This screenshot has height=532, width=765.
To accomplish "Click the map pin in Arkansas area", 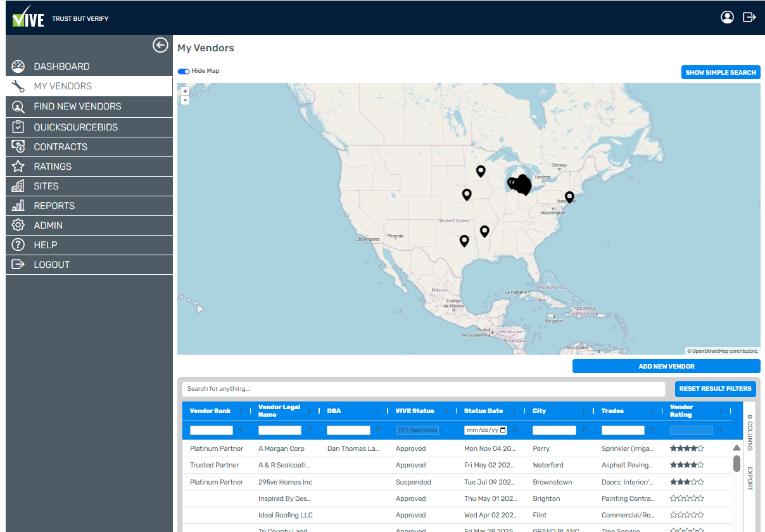I will pos(484,231).
